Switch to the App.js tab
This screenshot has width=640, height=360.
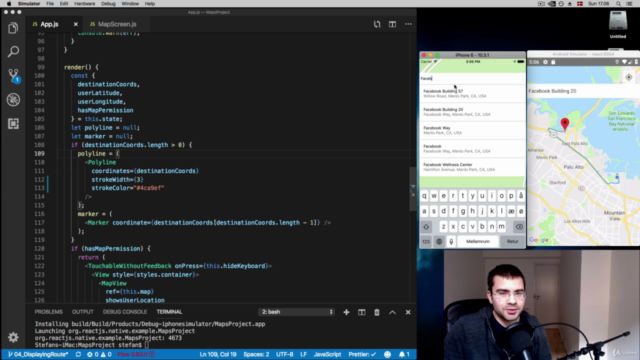(49, 24)
